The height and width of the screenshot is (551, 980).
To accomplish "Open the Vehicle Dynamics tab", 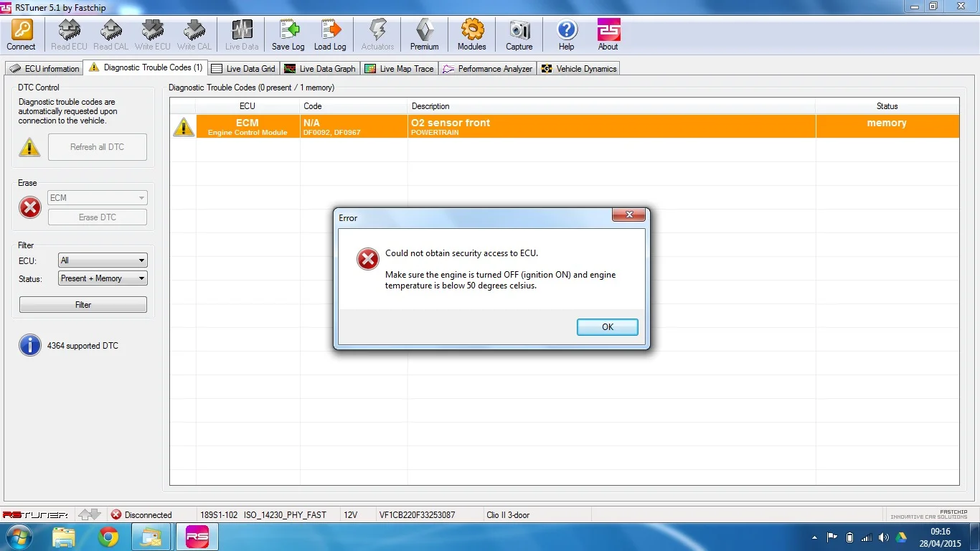I will coord(578,69).
